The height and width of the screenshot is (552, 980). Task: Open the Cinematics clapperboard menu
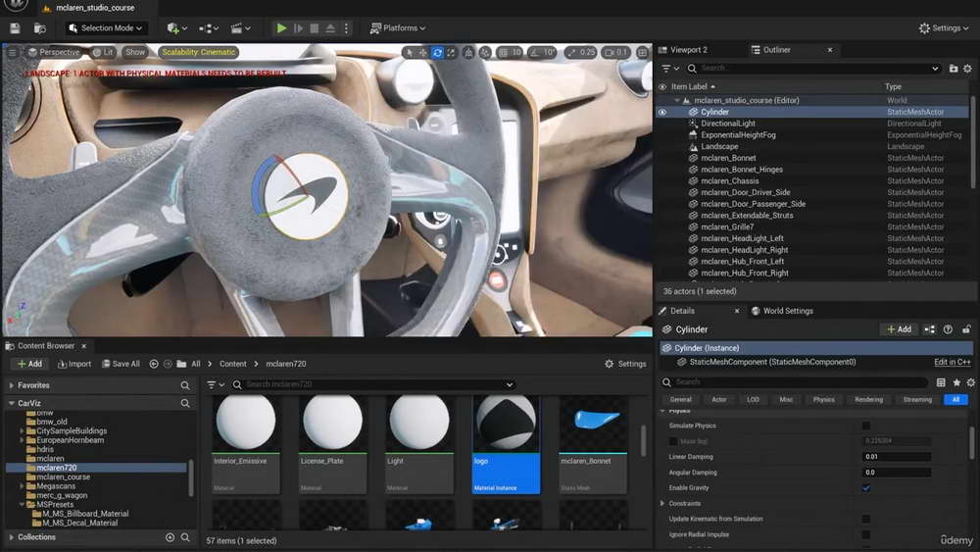pyautogui.click(x=241, y=28)
